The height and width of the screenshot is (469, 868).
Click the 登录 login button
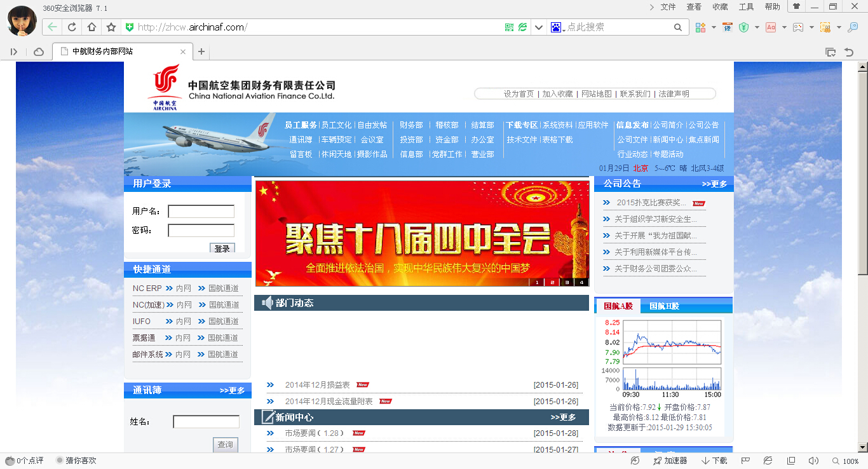coord(222,248)
